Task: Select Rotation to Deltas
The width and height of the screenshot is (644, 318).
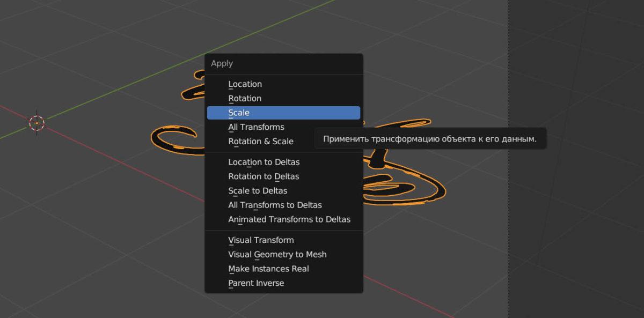Action: (x=283, y=176)
